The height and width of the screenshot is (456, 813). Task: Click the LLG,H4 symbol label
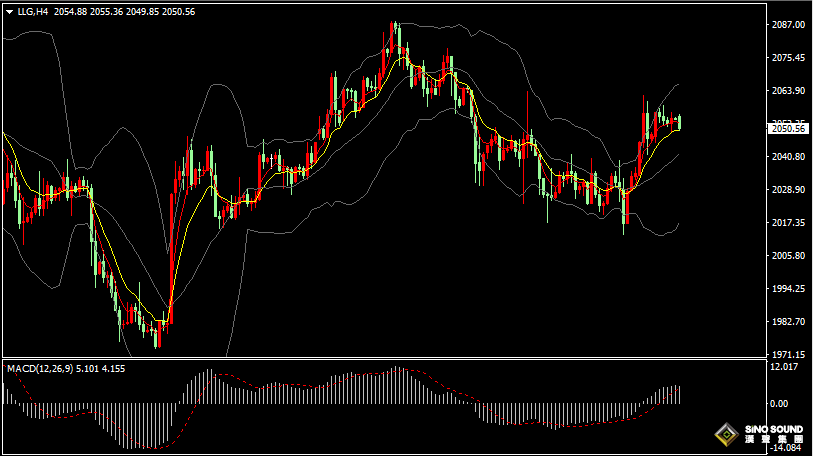[x=32, y=12]
